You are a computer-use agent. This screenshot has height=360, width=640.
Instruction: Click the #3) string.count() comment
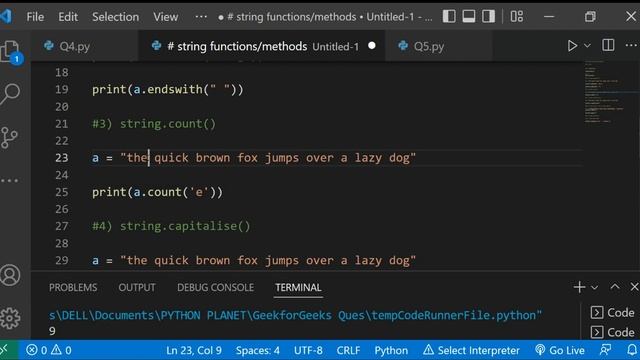pos(154,124)
